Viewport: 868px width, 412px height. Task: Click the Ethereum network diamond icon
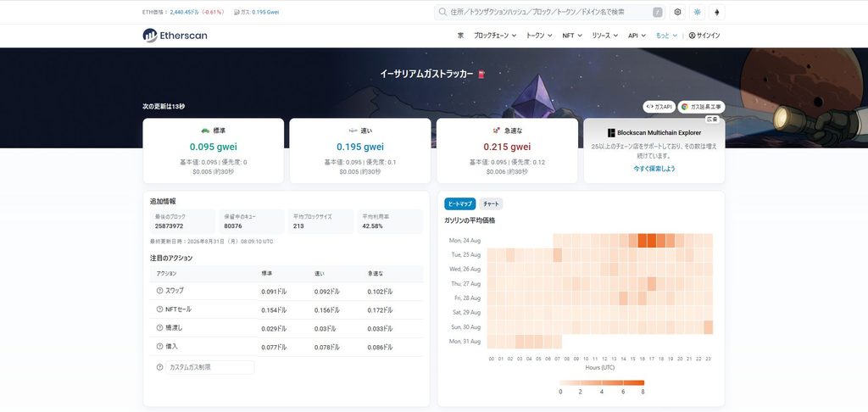click(717, 12)
